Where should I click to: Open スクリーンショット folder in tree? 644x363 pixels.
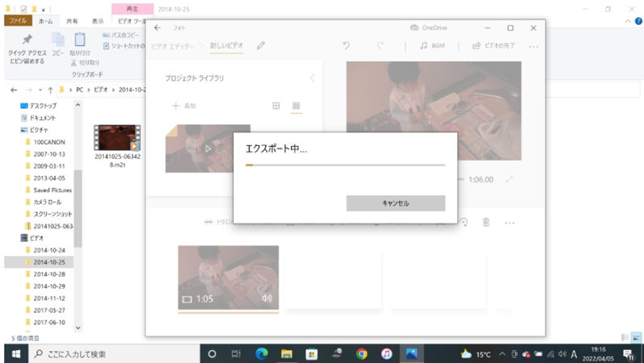point(48,214)
